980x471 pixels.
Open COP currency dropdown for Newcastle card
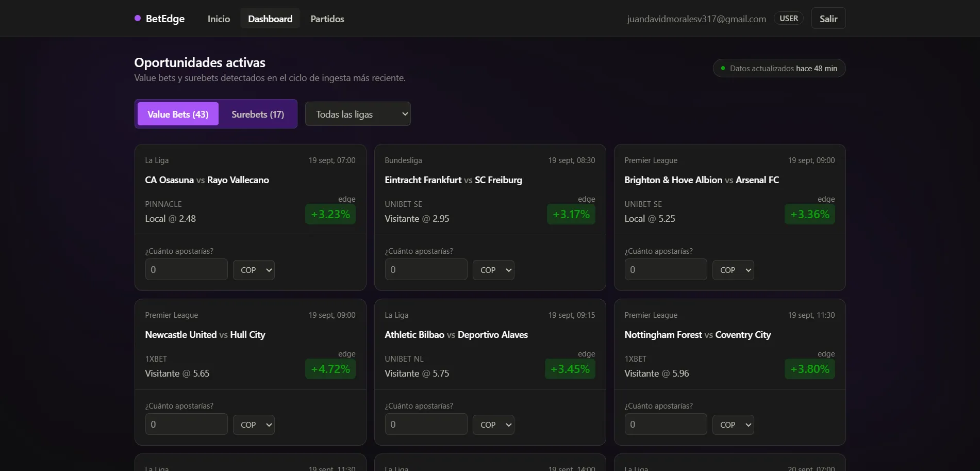coord(254,425)
